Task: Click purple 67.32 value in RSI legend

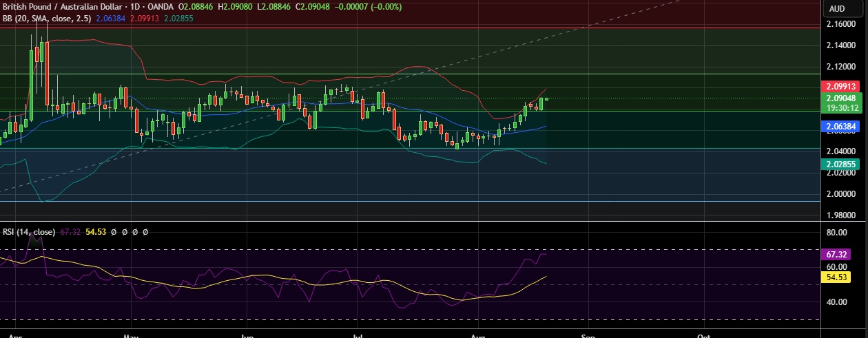Action: tap(70, 232)
